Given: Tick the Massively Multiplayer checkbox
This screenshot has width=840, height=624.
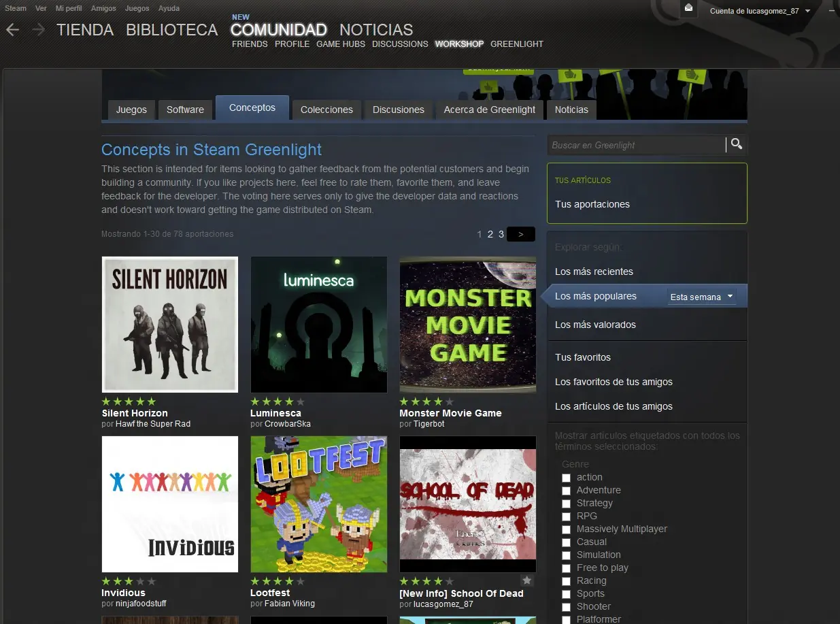Looking at the screenshot, I should click(566, 529).
